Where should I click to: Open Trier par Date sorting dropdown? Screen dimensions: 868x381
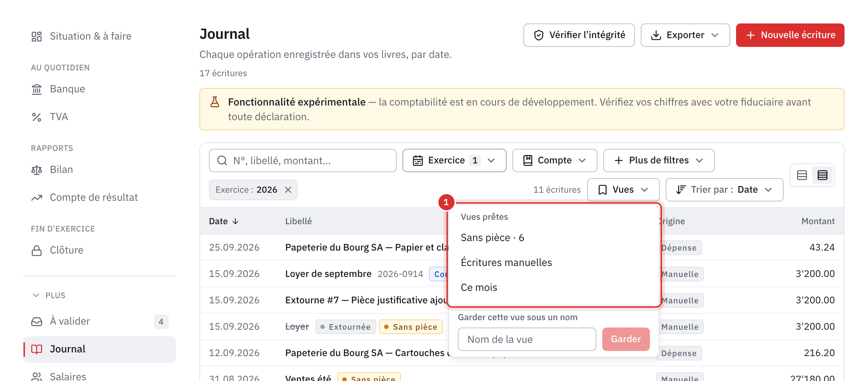point(724,190)
